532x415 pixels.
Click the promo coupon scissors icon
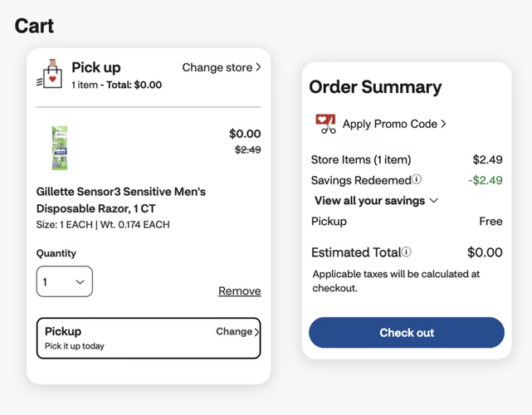coord(325,124)
